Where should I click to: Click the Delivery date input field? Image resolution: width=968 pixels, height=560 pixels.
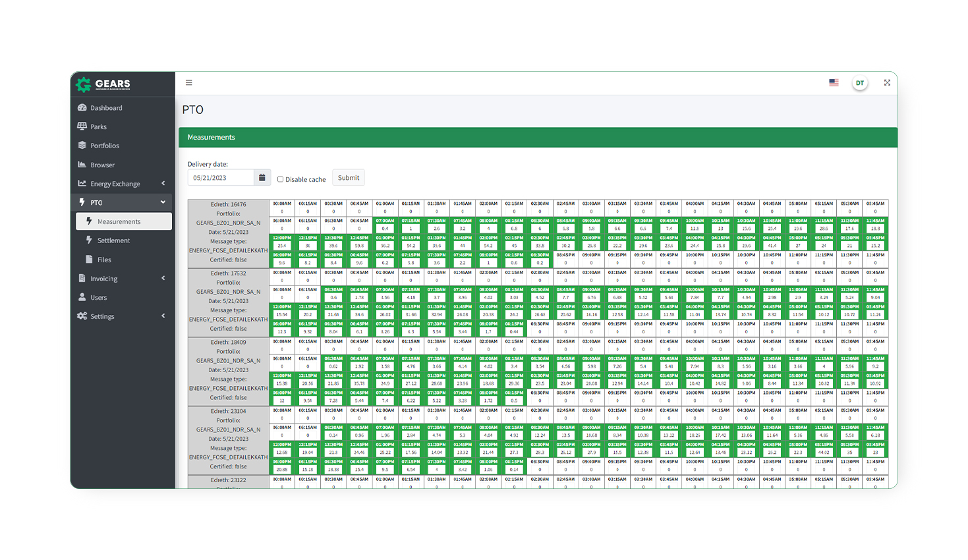pos(221,178)
